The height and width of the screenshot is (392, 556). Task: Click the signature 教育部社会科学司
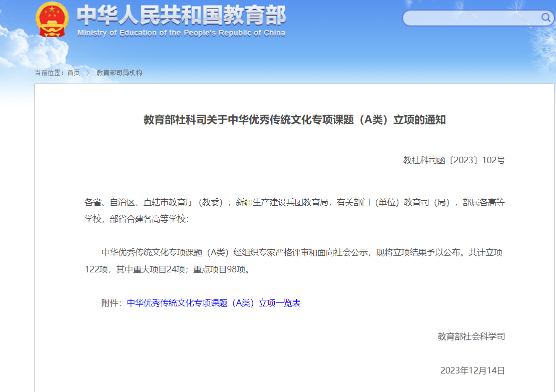pos(471,336)
